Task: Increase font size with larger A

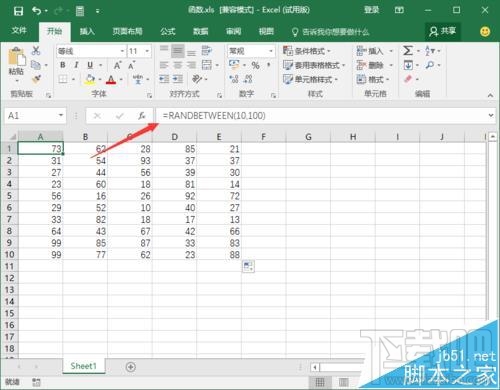Action: pyautogui.click(x=117, y=65)
